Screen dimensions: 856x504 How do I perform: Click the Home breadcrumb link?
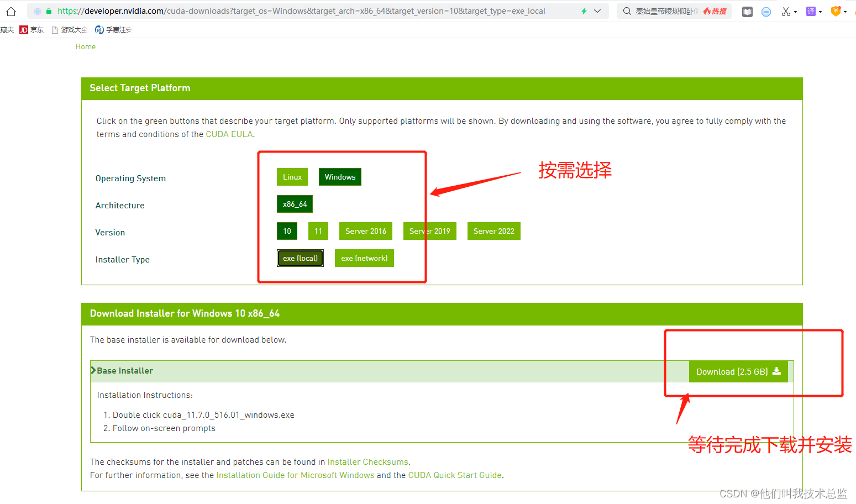pyautogui.click(x=86, y=47)
